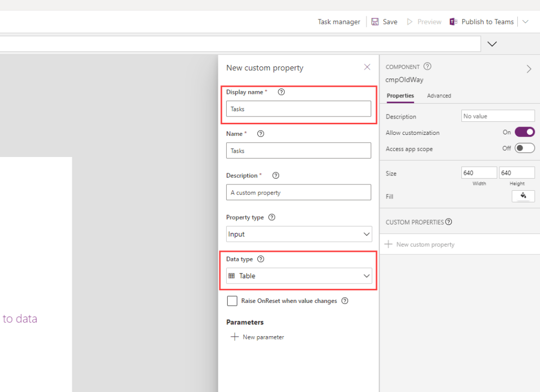This screenshot has height=392, width=540.
Task: Open the Data type Table dropdown
Action: [299, 276]
